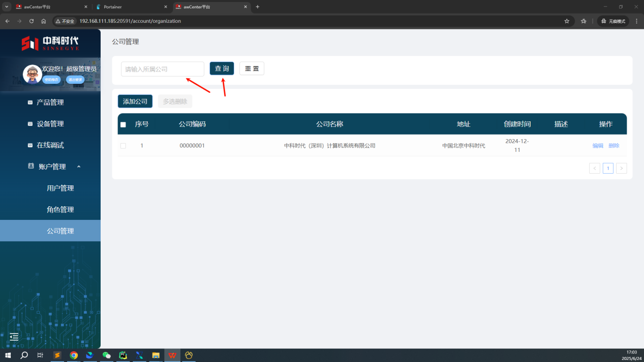Click the browser forward arrow
Image resolution: width=644 pixels, height=362 pixels.
coord(19,21)
